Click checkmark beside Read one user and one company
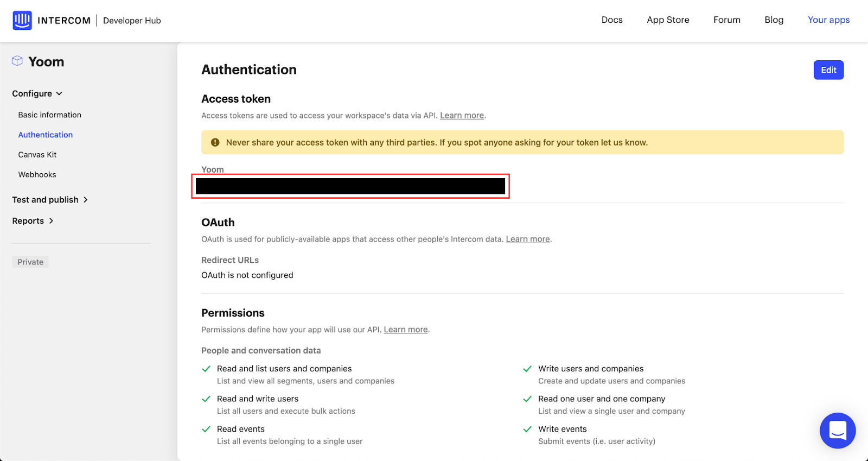This screenshot has width=868, height=461. tap(527, 399)
